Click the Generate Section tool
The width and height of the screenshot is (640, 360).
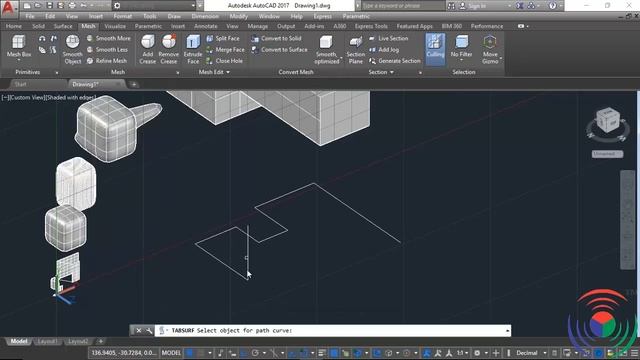395,61
